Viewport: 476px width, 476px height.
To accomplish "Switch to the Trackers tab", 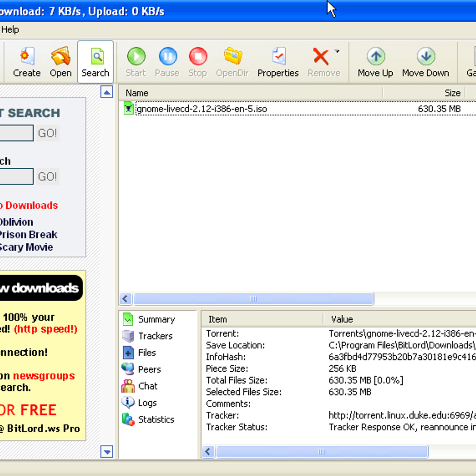I will click(x=155, y=336).
